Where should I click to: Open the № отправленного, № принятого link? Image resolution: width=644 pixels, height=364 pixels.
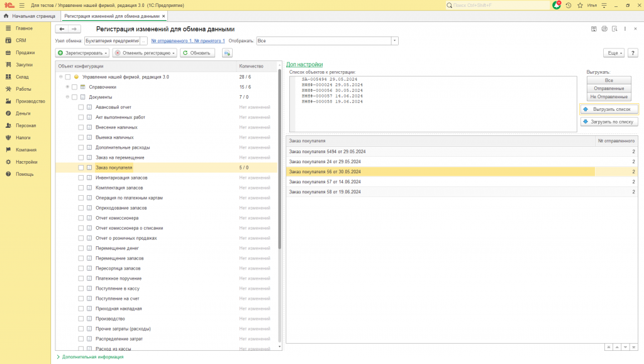[x=188, y=41]
